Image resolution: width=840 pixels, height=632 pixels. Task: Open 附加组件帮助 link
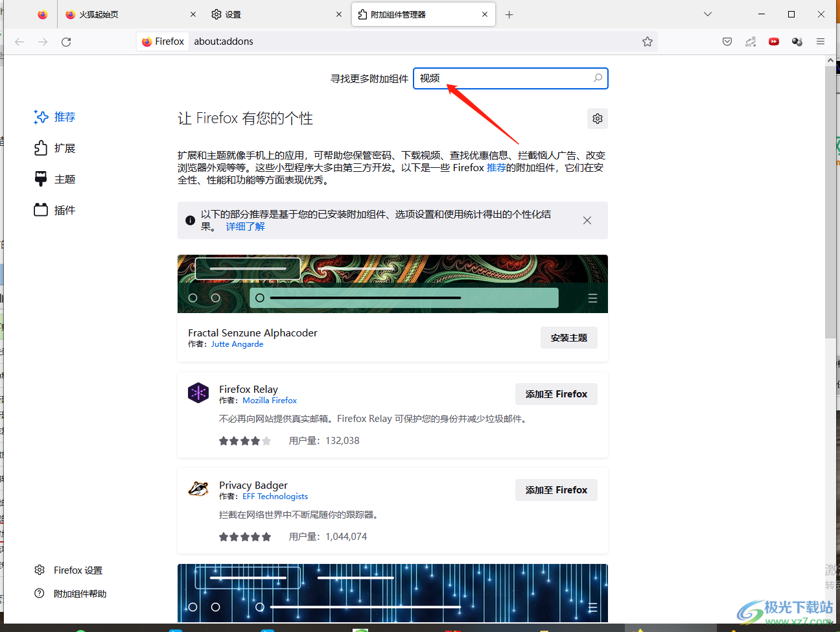[x=70, y=594]
